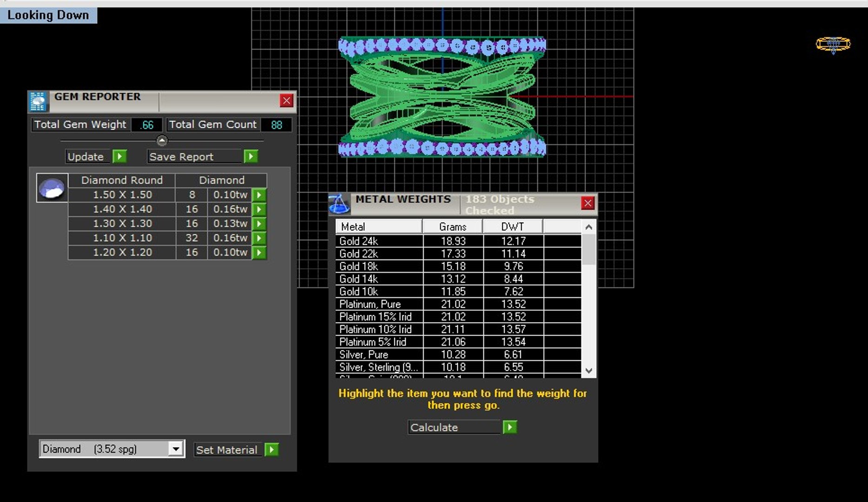868x502 pixels.
Task: Click the Metal column header
Action: click(379, 227)
